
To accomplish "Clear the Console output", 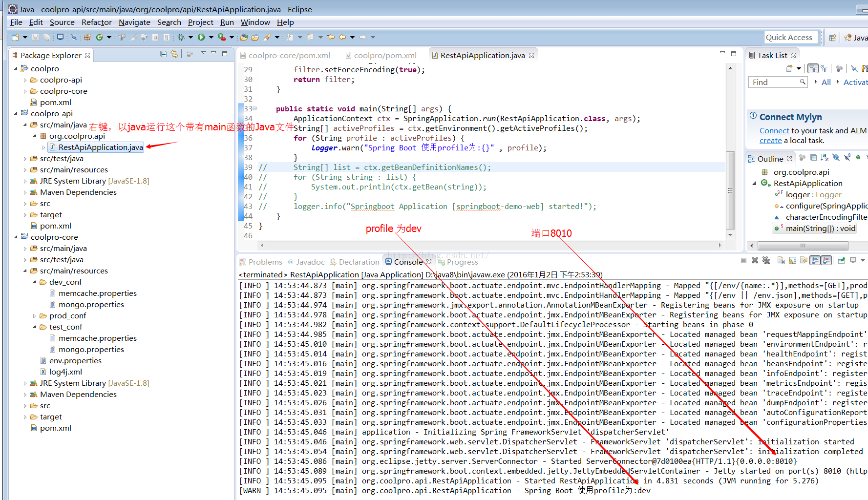I will tap(781, 261).
